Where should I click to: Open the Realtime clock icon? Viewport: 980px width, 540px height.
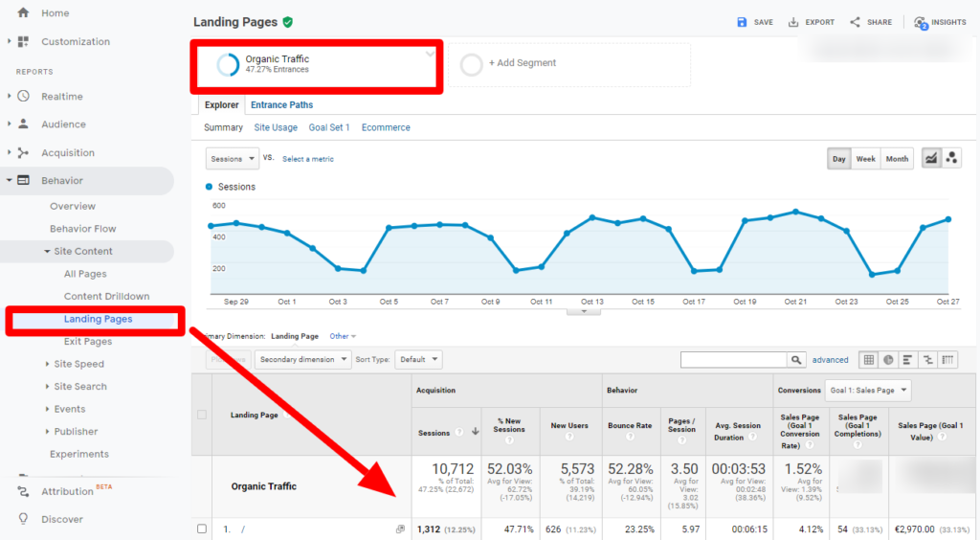23,97
